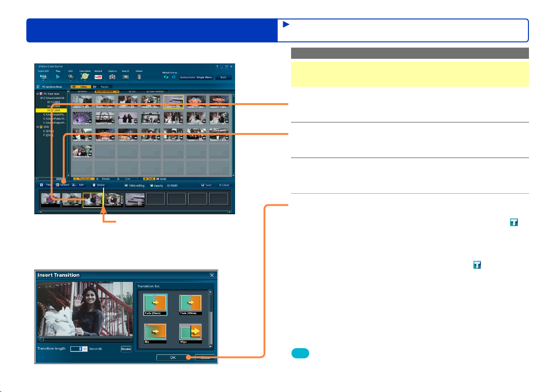Choose Wipe transition
The image size is (556, 392).
coord(190,333)
